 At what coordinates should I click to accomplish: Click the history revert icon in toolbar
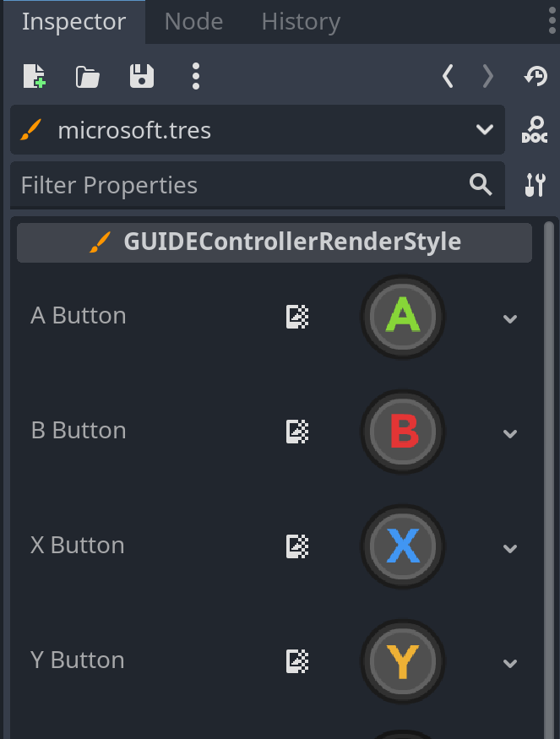[x=535, y=76]
